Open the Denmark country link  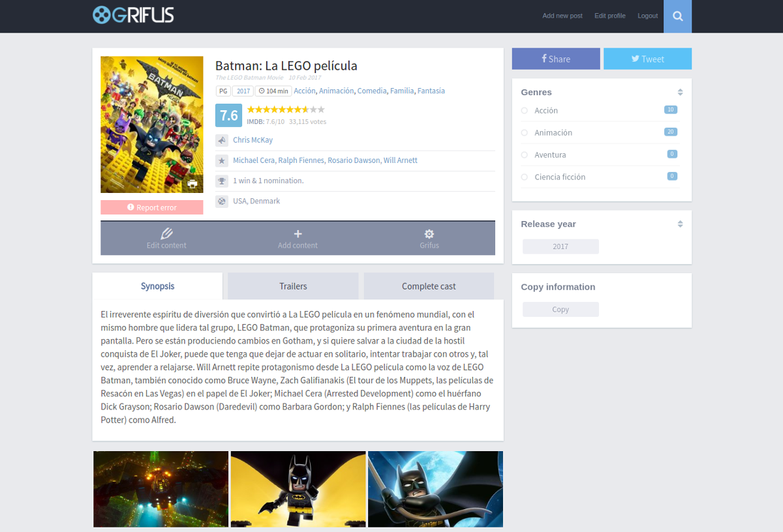tap(265, 201)
